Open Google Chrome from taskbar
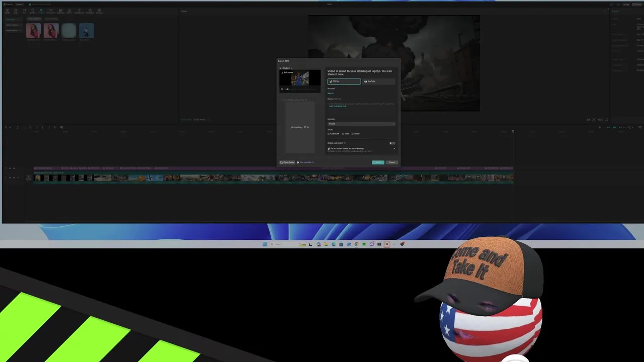Image resolution: width=644 pixels, height=362 pixels. [356, 244]
